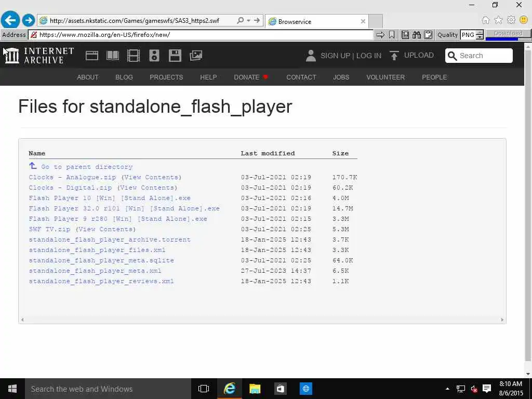
Task: Download Flash Player 10 Stand Alone exe
Action: pyautogui.click(x=110, y=198)
